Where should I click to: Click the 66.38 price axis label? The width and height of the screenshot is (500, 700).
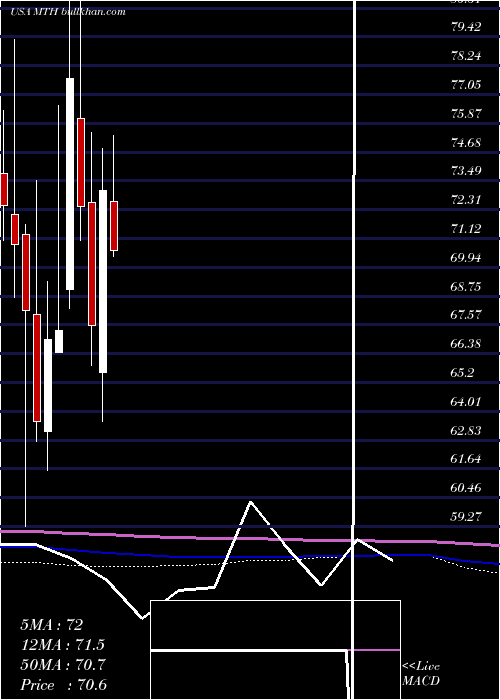[466, 344]
